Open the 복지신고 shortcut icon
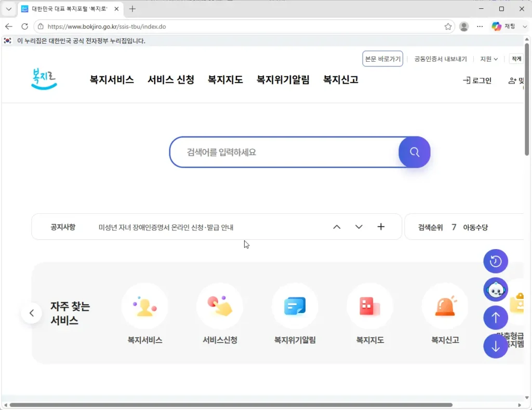The width and height of the screenshot is (532, 410). (x=445, y=306)
